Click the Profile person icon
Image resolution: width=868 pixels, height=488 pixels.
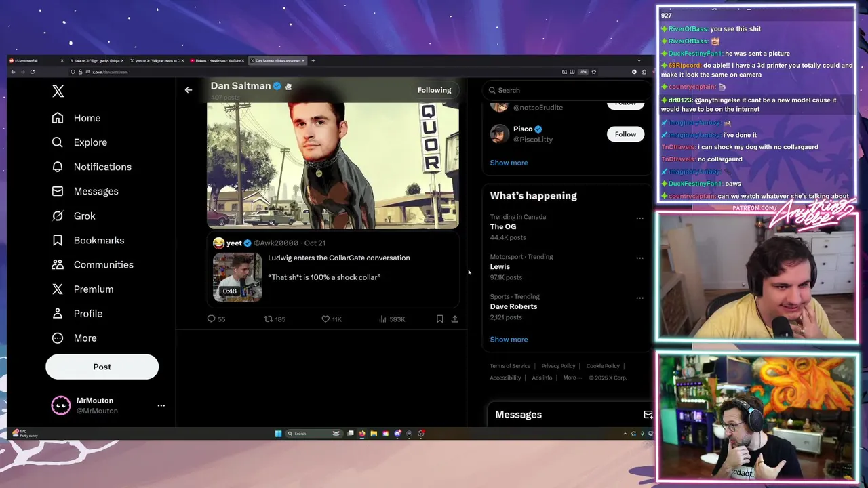click(58, 313)
